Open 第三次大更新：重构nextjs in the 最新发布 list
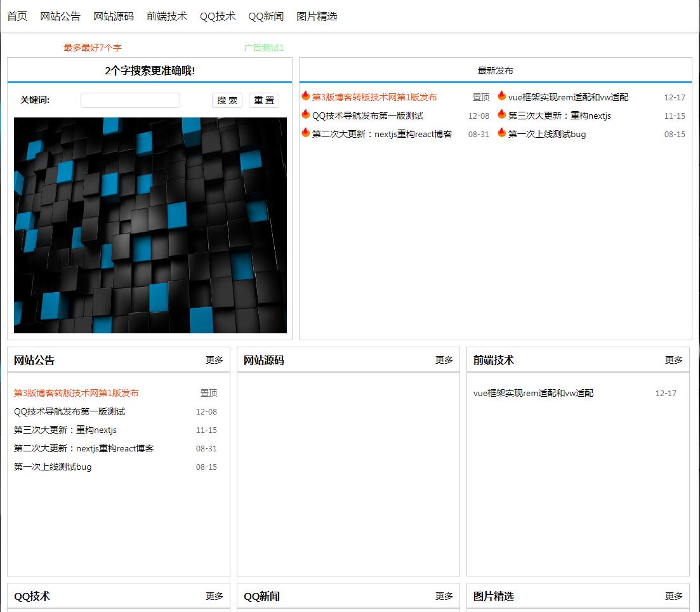Screen dimensions: 700x612 (x=560, y=116)
